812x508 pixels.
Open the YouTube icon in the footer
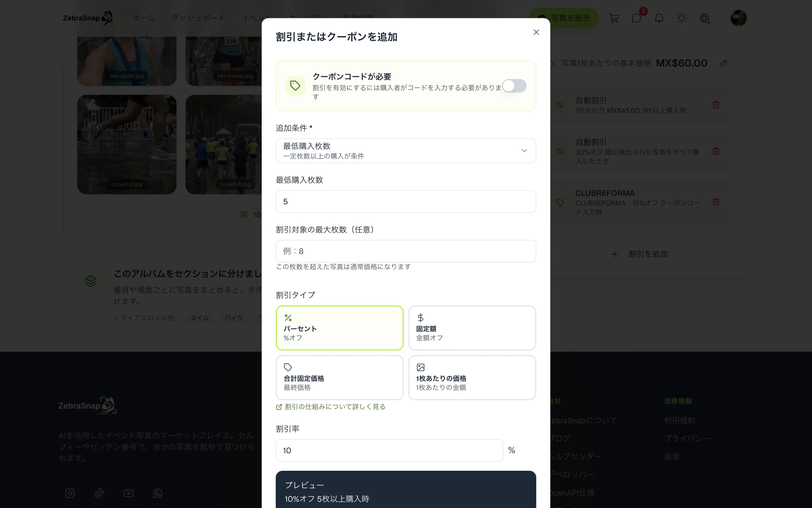[x=129, y=493]
